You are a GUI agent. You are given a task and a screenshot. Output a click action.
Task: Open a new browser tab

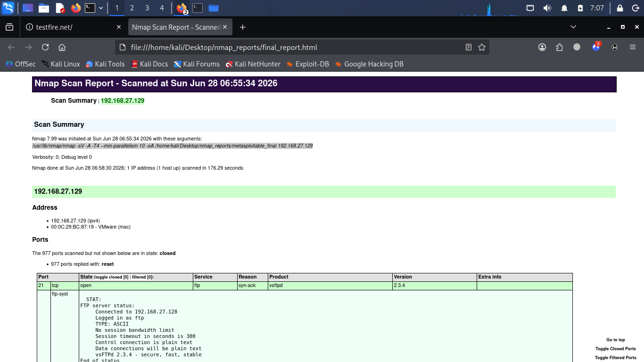(242, 27)
